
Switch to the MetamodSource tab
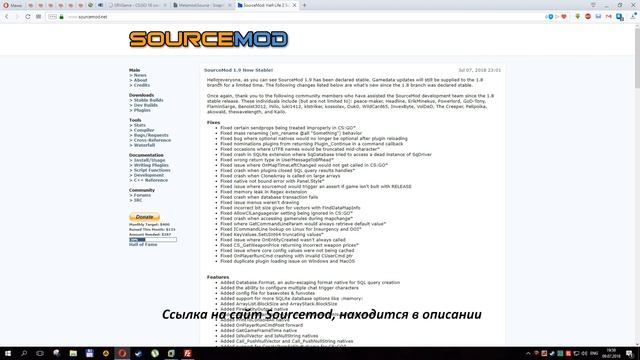pos(202,5)
